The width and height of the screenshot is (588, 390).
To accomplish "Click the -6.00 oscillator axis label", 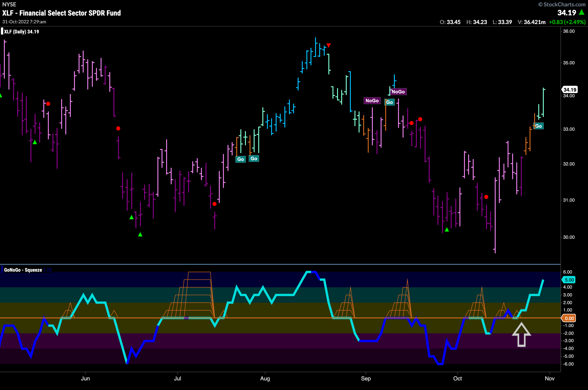I will click(x=568, y=364).
